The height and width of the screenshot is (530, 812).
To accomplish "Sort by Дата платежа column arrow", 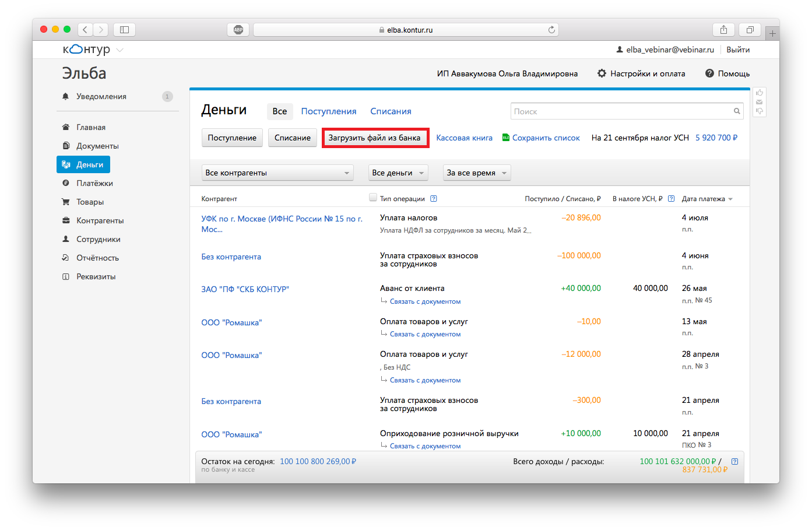I will point(730,199).
